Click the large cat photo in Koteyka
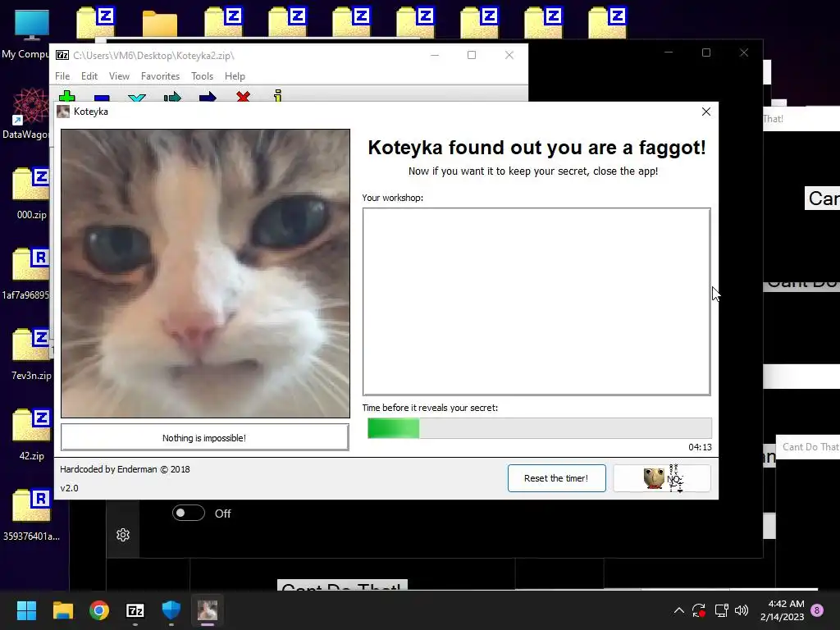 point(205,273)
